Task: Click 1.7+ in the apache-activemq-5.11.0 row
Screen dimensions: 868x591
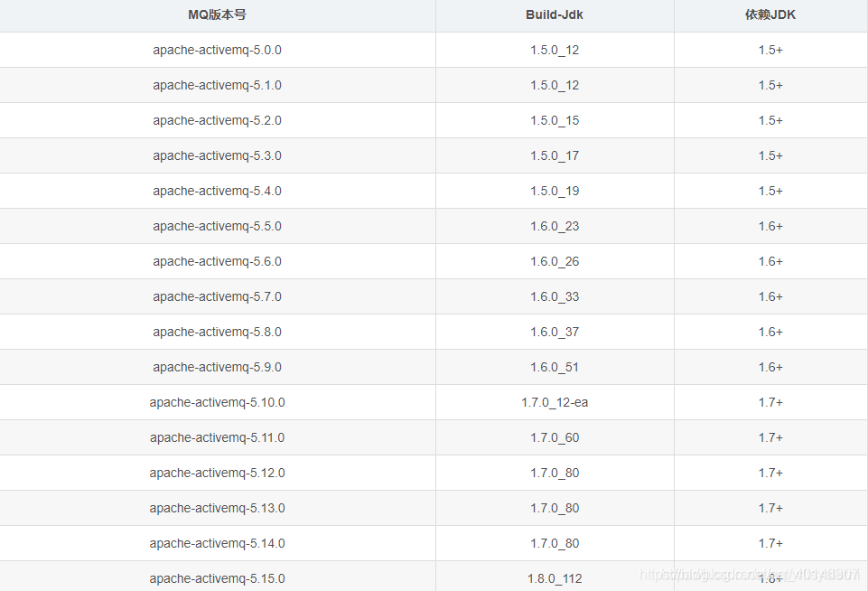Action: click(x=770, y=437)
